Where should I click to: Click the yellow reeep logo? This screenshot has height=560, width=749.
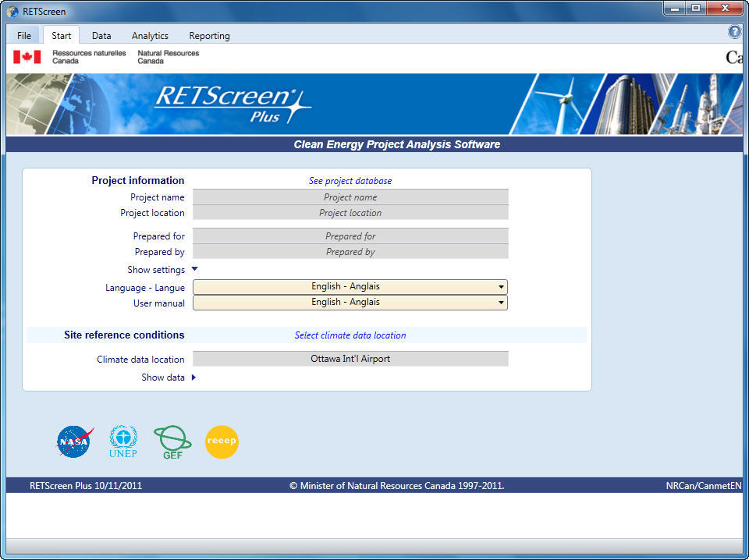(x=222, y=441)
